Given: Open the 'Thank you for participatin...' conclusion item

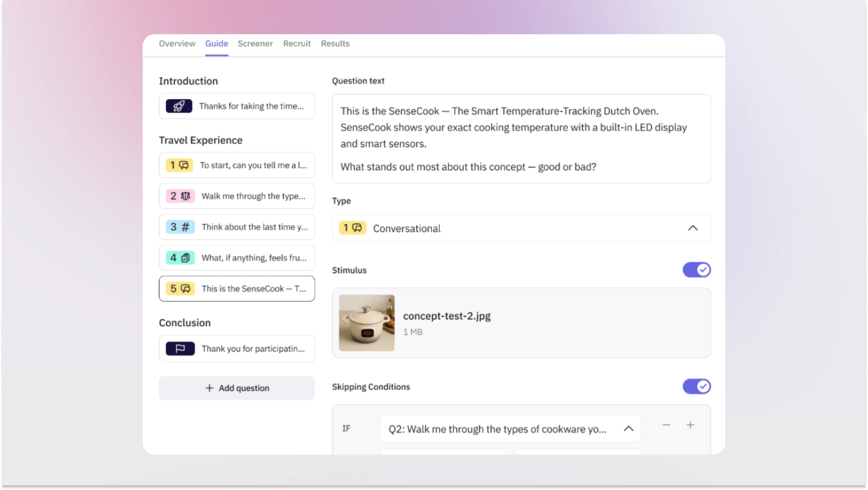Looking at the screenshot, I should tap(237, 349).
